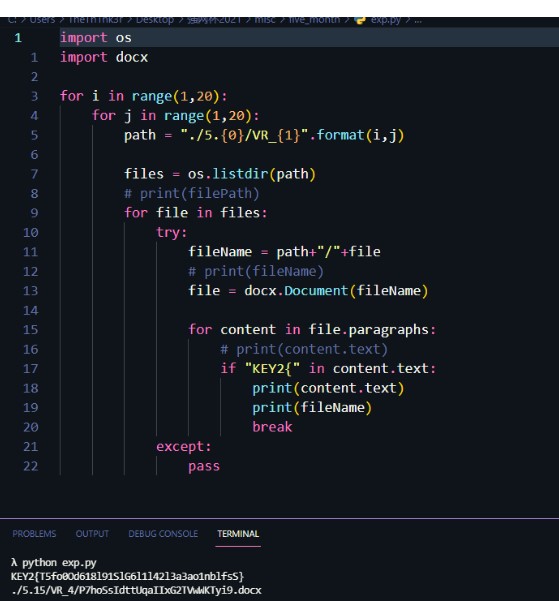This screenshot has width=559, height=601.
Task: Click the os.listdir(path) call
Action: 252,174
